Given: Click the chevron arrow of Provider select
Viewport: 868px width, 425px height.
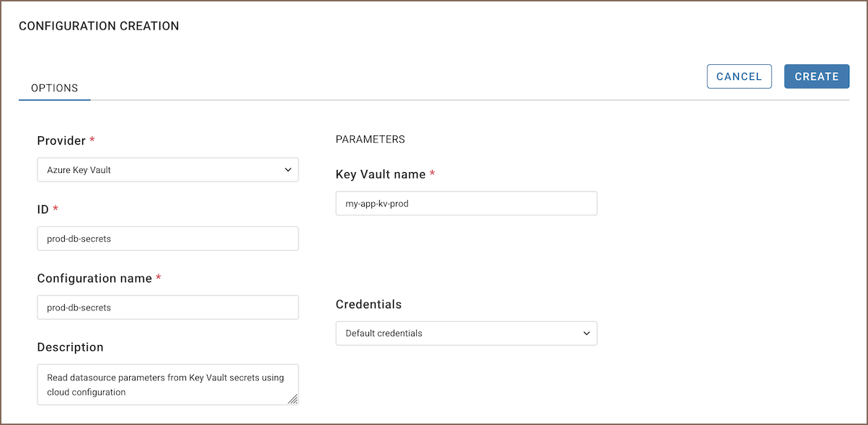Looking at the screenshot, I should (288, 170).
